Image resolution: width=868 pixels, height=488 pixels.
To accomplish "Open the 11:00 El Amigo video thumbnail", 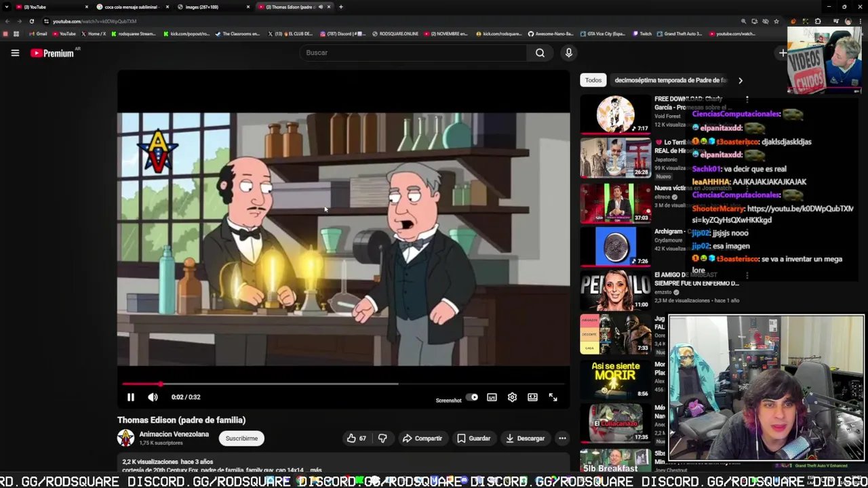I will (x=616, y=290).
